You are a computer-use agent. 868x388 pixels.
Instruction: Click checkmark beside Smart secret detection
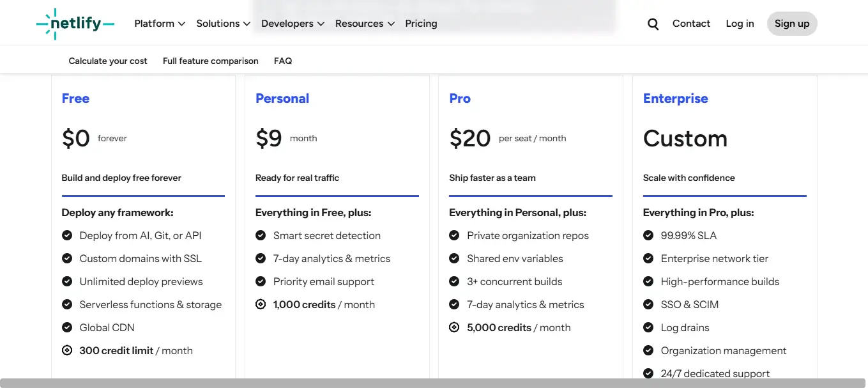tap(261, 235)
